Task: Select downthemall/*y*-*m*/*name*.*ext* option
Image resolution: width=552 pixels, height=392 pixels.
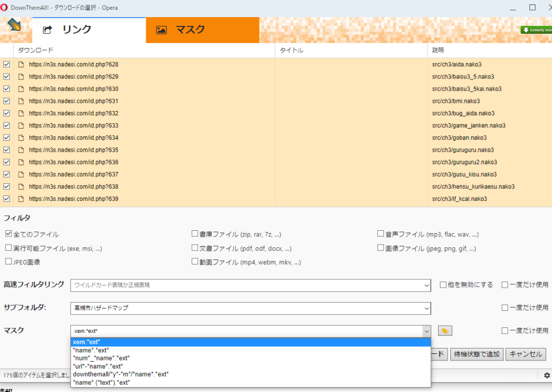Action: point(251,374)
